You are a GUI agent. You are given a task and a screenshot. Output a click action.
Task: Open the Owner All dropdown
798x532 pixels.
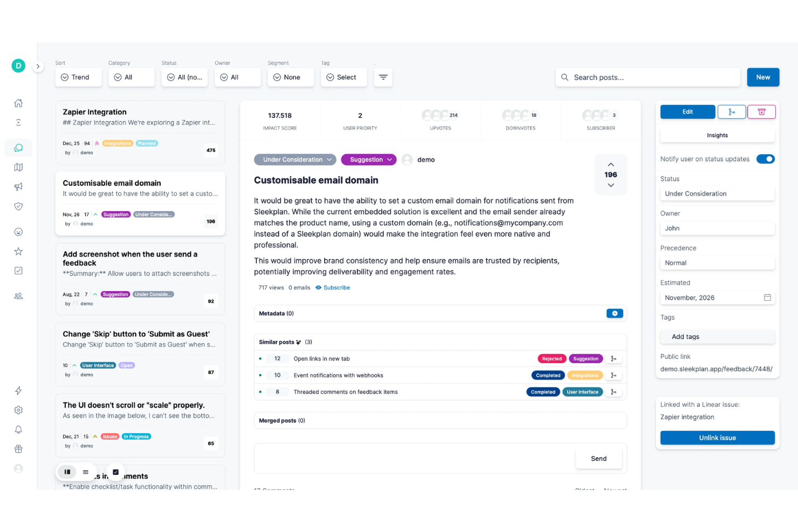[238, 77]
